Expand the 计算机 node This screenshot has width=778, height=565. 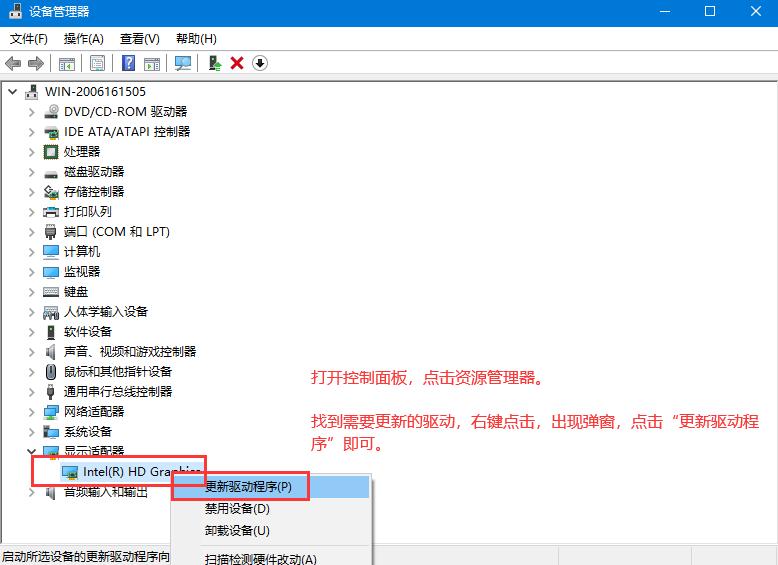32,252
